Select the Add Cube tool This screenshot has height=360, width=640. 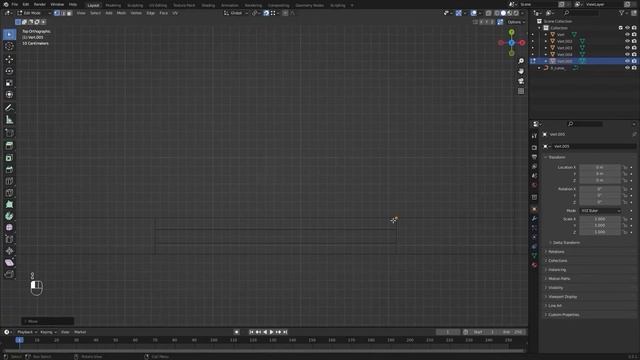[x=9, y=133]
